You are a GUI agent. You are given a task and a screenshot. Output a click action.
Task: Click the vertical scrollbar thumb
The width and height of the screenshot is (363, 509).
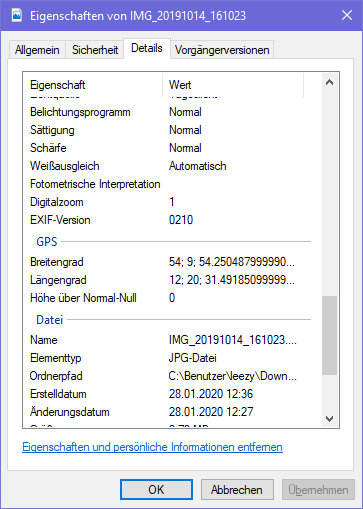329,335
